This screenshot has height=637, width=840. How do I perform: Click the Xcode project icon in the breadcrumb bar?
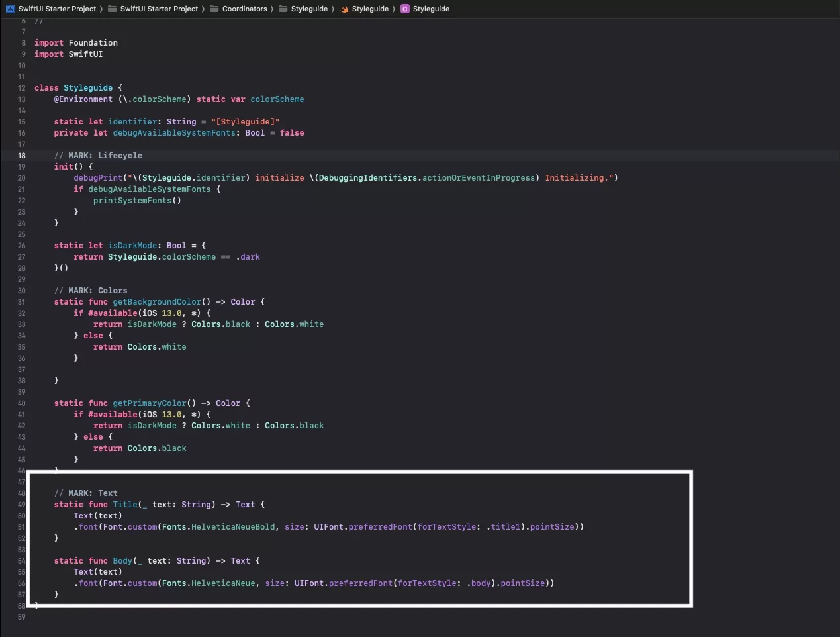[10, 9]
